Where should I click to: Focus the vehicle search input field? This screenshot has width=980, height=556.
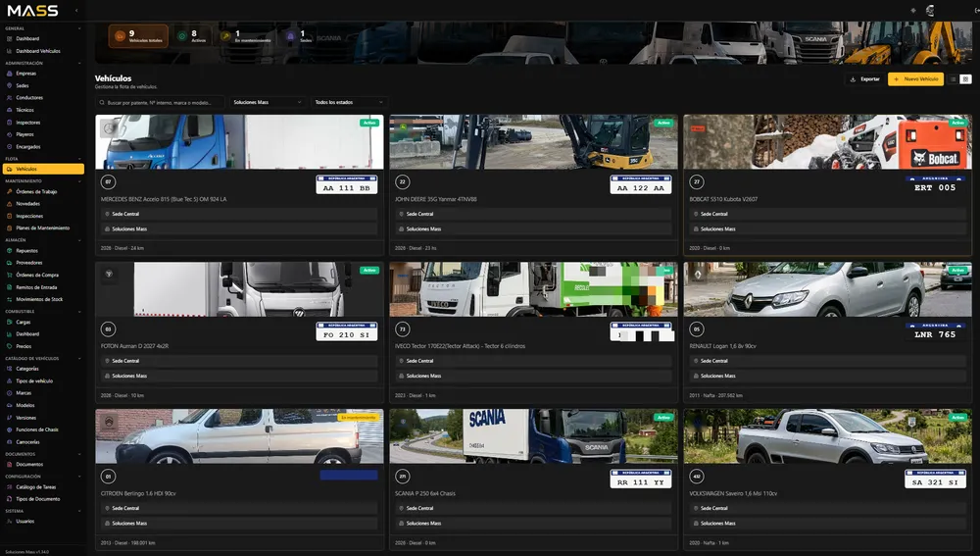(160, 103)
